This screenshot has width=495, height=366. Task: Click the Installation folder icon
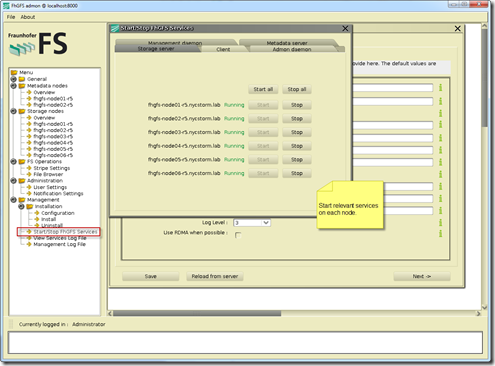30,206
